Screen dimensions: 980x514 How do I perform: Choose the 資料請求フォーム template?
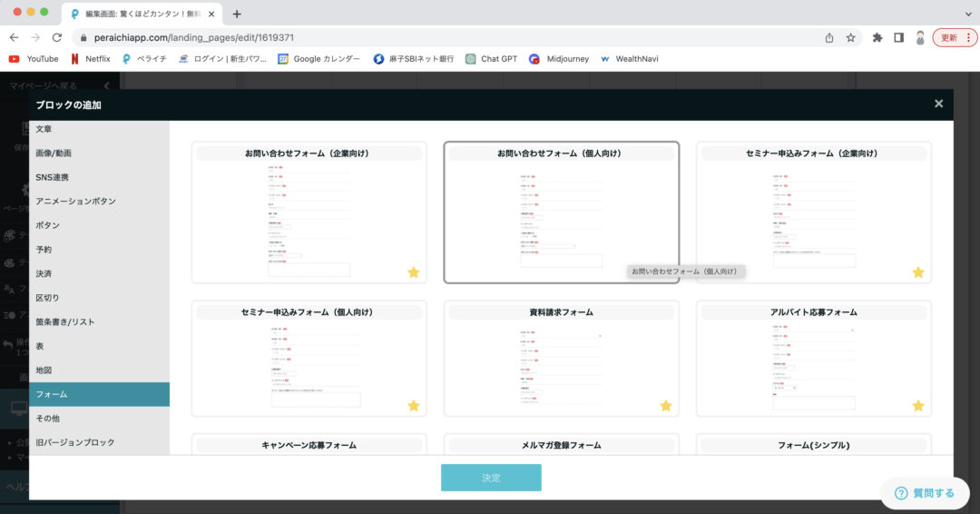click(x=562, y=359)
